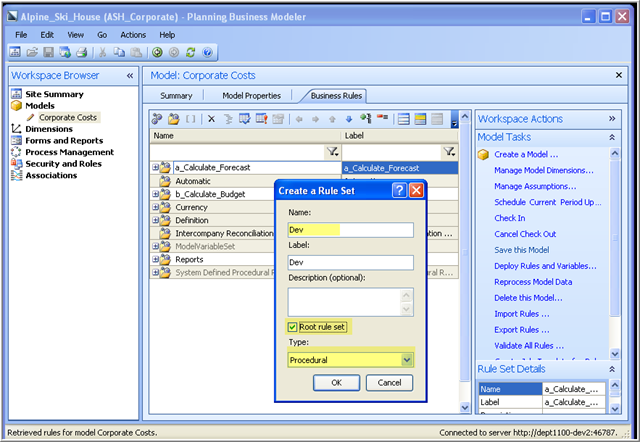Select Process Management in Workspace Browser

69,152
